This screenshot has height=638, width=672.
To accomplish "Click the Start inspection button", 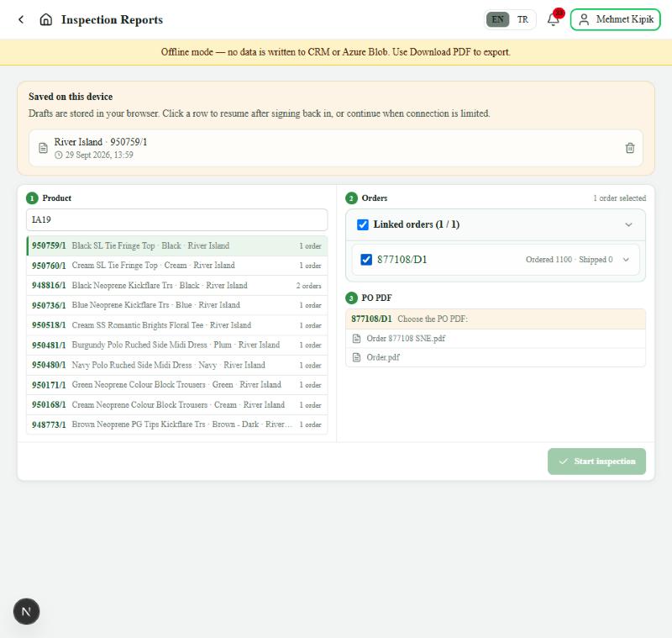I will click(596, 461).
